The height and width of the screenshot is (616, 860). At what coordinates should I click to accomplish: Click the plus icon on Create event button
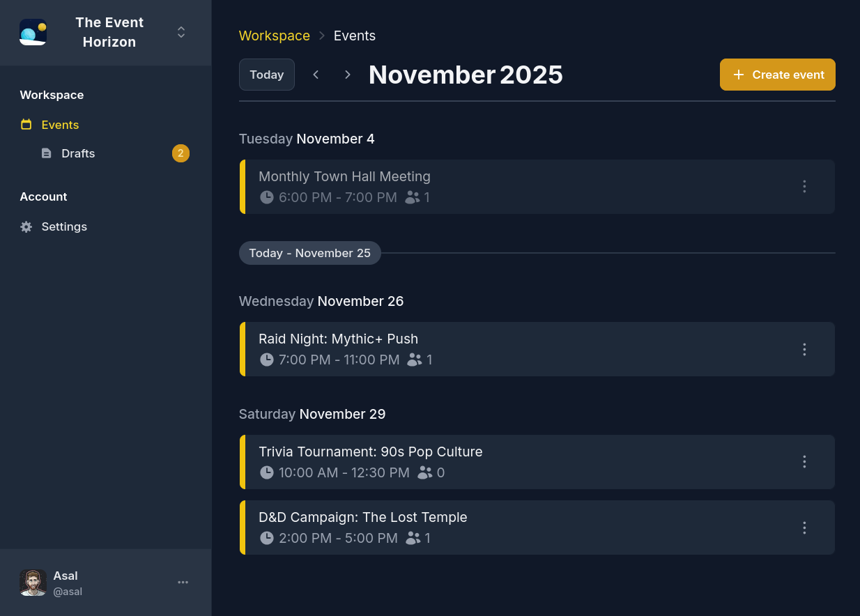(739, 75)
